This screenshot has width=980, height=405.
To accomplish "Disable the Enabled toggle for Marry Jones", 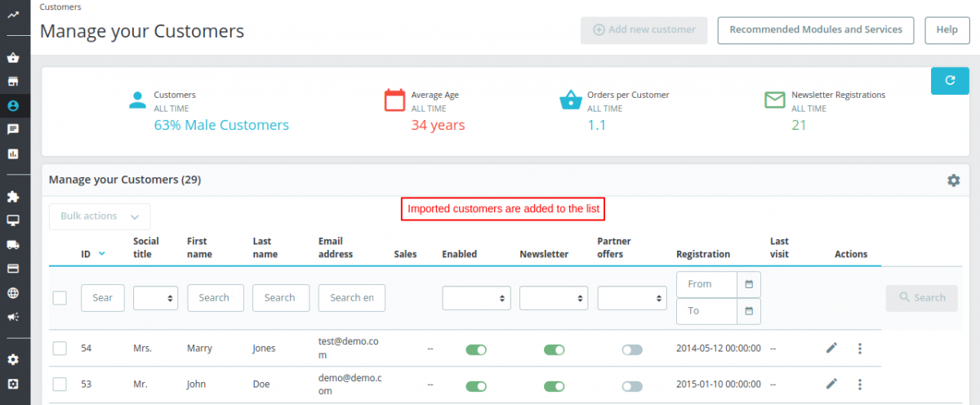I will 476,349.
